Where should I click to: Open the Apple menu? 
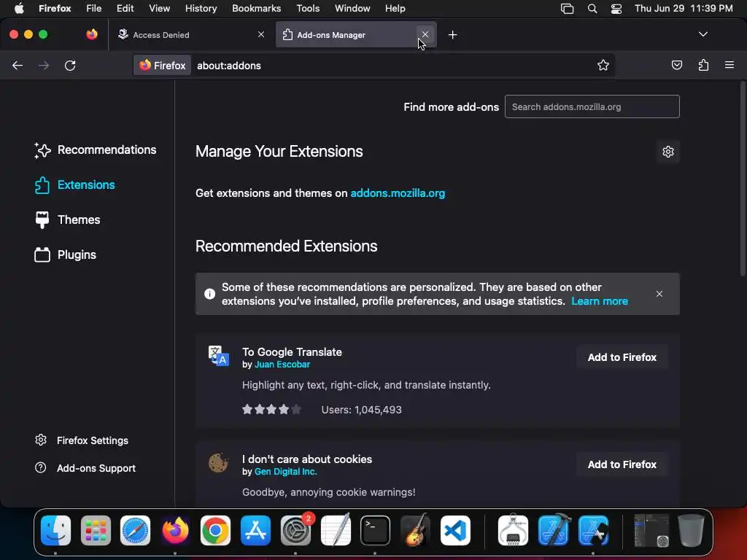click(19, 8)
